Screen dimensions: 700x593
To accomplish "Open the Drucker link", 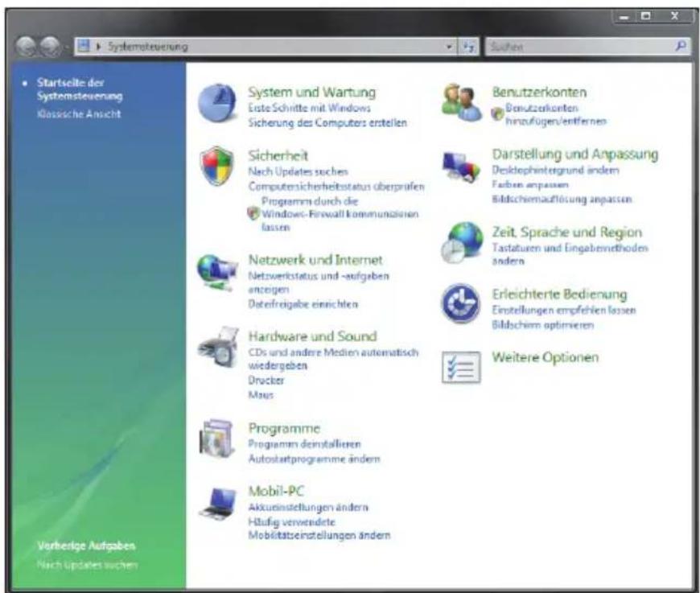I will (266, 381).
